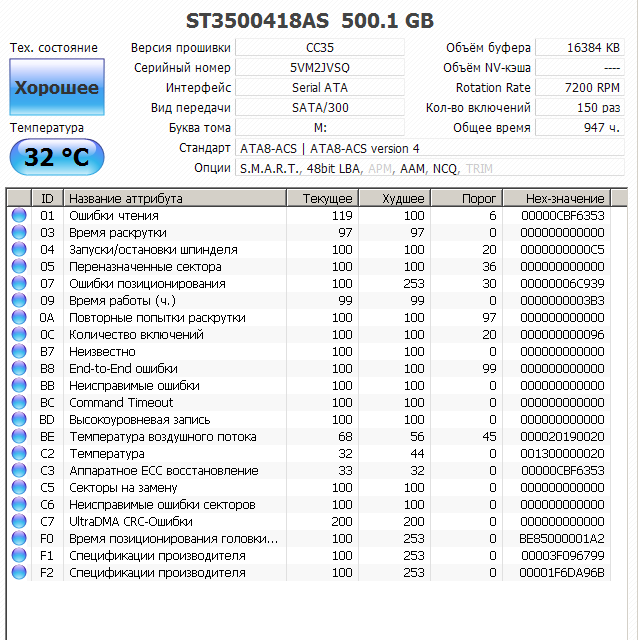
Task: Select the UltraDMA CRC-Ошибки attribute name
Action: [131, 522]
